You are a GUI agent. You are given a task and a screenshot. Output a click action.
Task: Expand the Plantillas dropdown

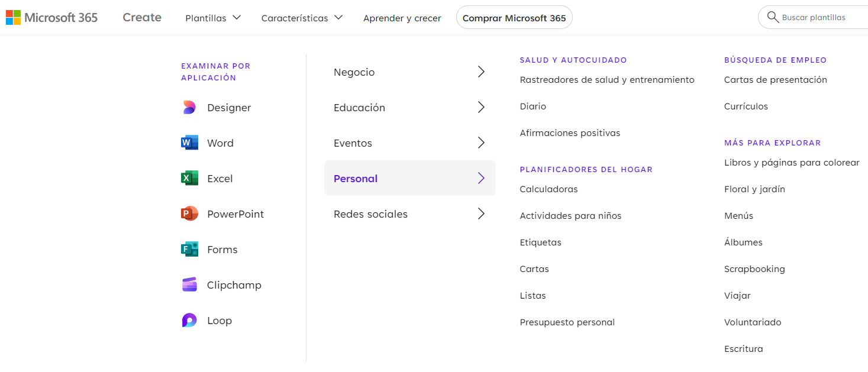tap(213, 18)
